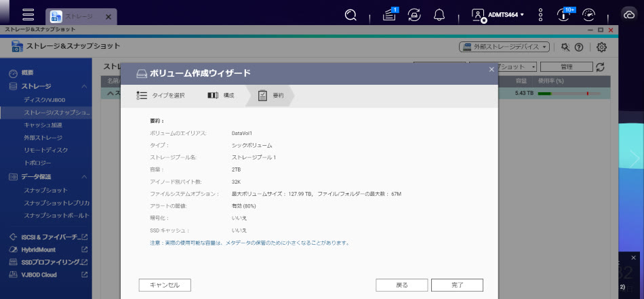
Task: Open the search magnifier in top bar
Action: pos(350,15)
